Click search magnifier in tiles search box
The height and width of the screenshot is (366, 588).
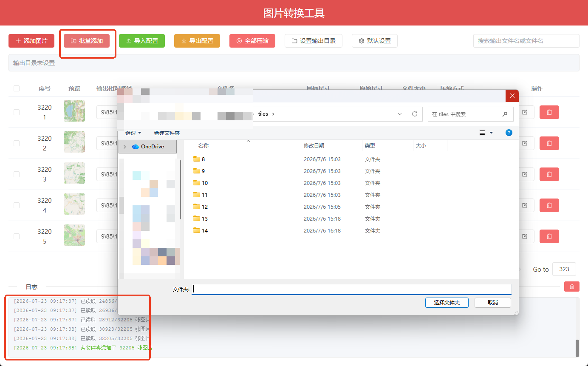[505, 114]
